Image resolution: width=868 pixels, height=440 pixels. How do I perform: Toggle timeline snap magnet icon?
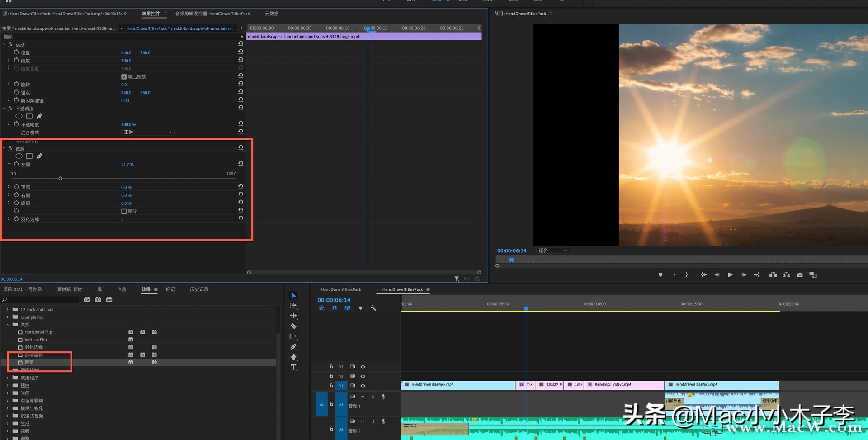335,308
